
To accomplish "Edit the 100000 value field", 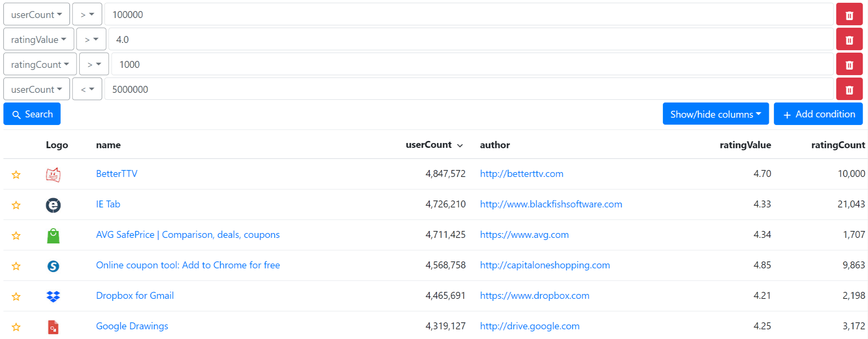I will (469, 14).
